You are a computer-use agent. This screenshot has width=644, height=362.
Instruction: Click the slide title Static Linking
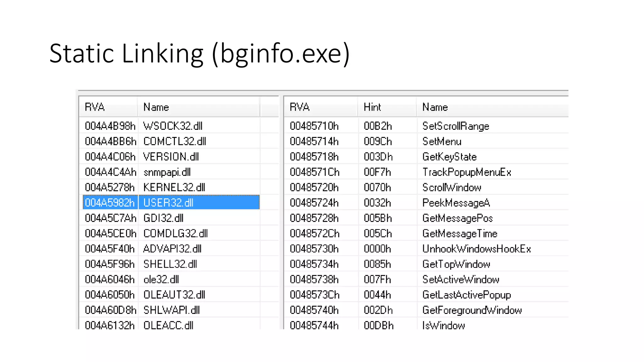pos(200,54)
